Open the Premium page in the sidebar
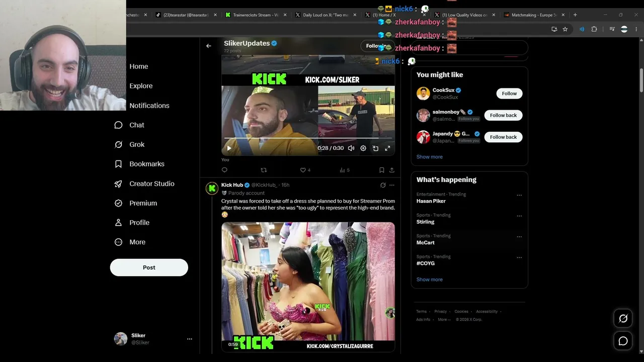Image resolution: width=644 pixels, height=362 pixels. (136, 203)
